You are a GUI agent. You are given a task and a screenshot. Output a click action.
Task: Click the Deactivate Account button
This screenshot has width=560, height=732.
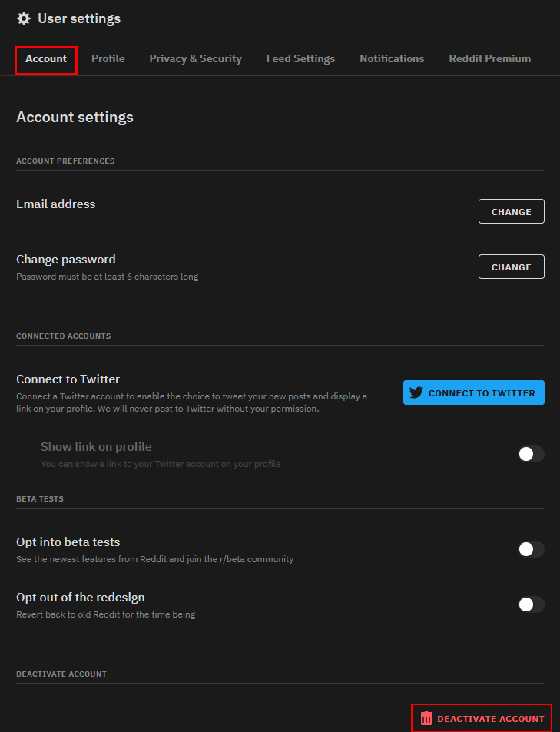point(482,718)
